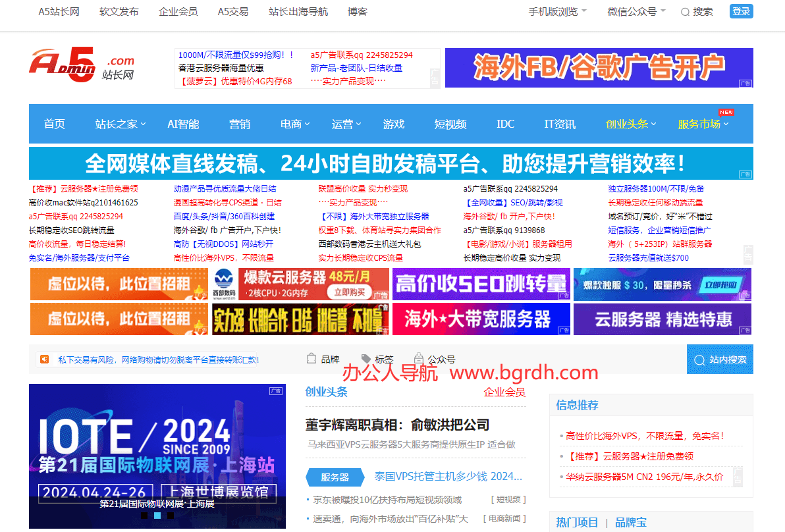Click the IOTE 2024 exhibition banner
The height and width of the screenshot is (532, 785).
157,448
